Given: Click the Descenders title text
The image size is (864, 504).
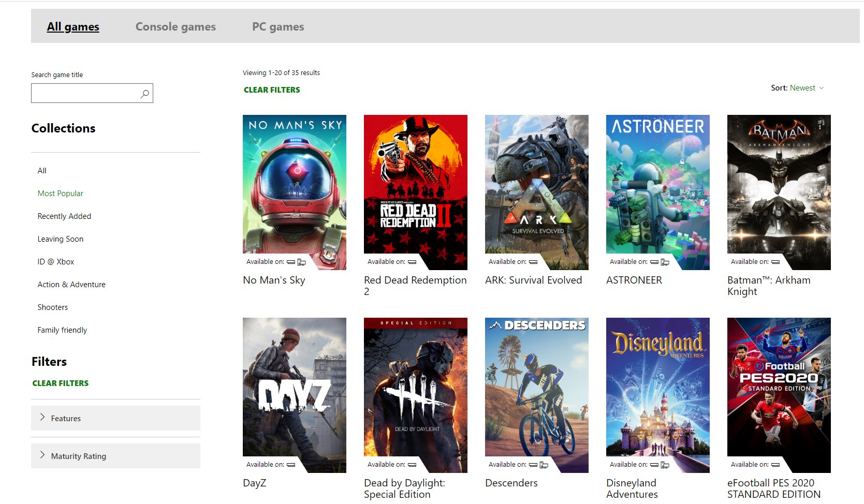Looking at the screenshot, I should pos(511,483).
